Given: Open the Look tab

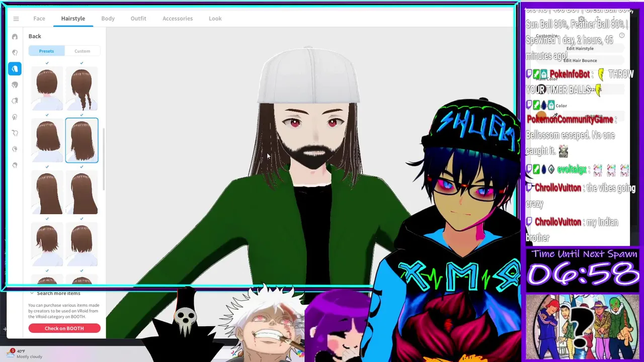Looking at the screenshot, I should click(x=215, y=19).
